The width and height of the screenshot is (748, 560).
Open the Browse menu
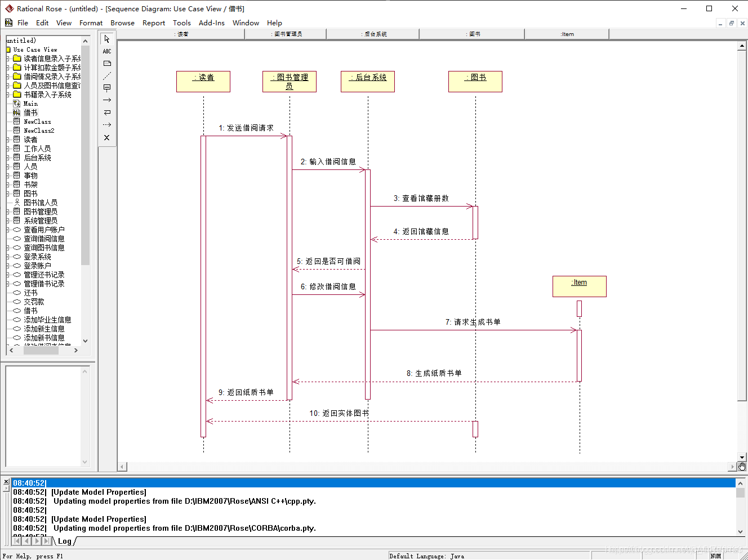pyautogui.click(x=122, y=23)
